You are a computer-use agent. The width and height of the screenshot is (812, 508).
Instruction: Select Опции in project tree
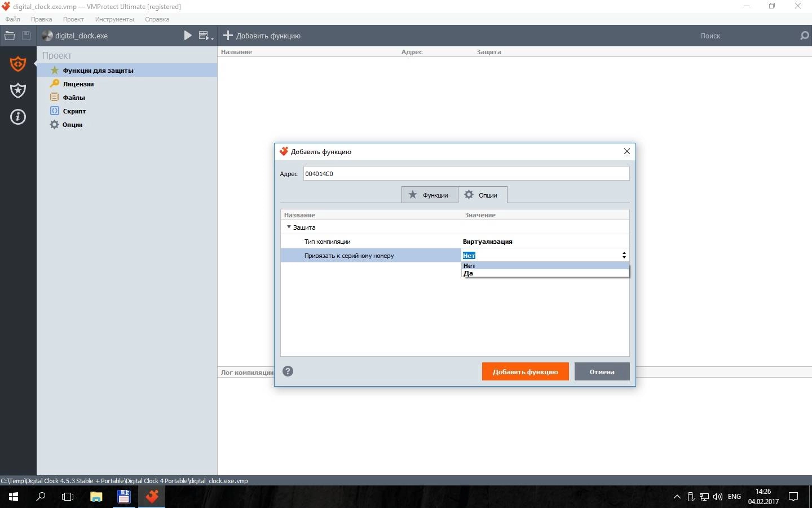(x=127, y=125)
